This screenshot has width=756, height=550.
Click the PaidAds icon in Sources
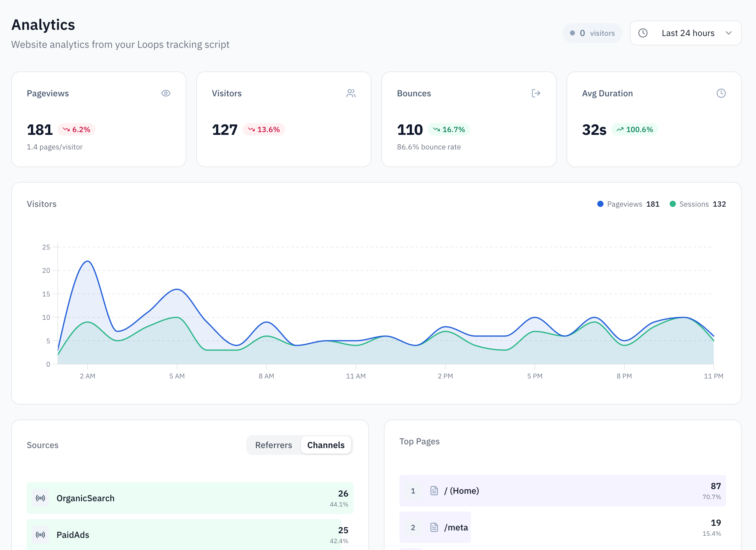coord(40,535)
